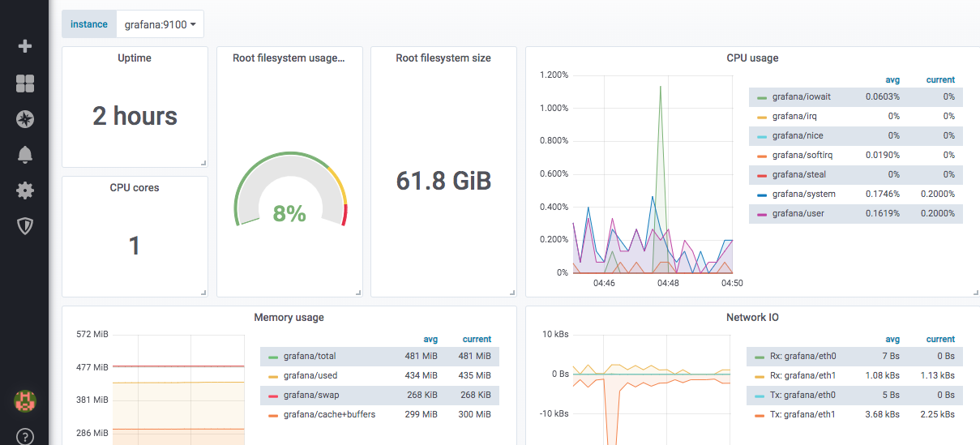This screenshot has width=980, height=445.
Task: Click the Network IO panel title
Action: tap(751, 318)
